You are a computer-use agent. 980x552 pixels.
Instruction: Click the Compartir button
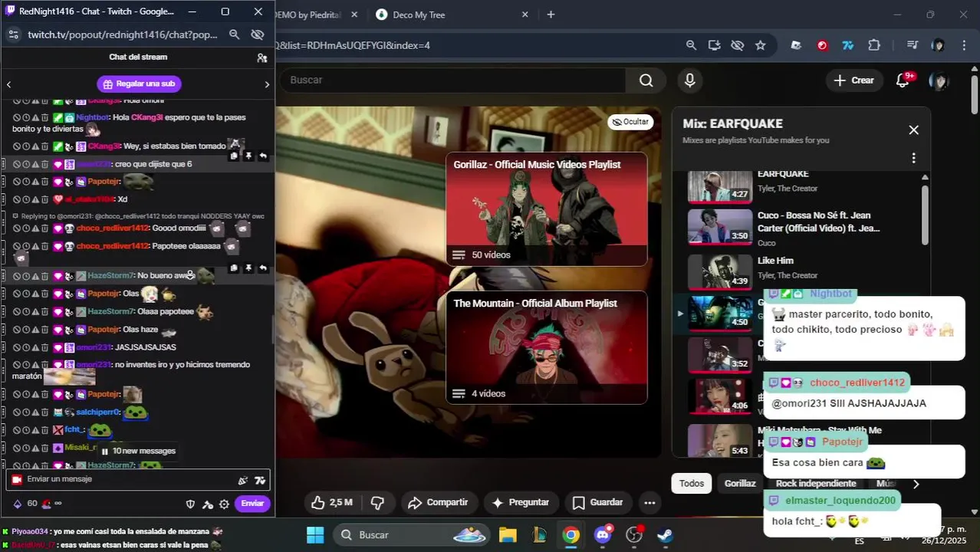tap(438, 503)
